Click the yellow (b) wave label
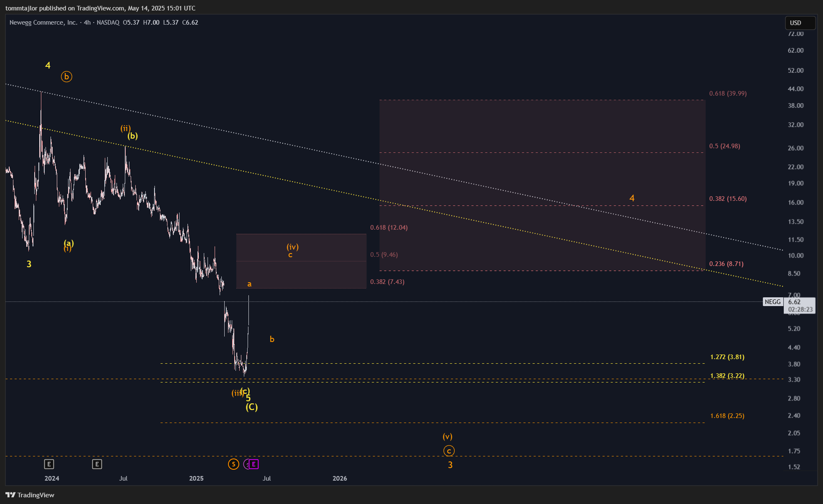Image resolution: width=823 pixels, height=504 pixels. pyautogui.click(x=133, y=136)
